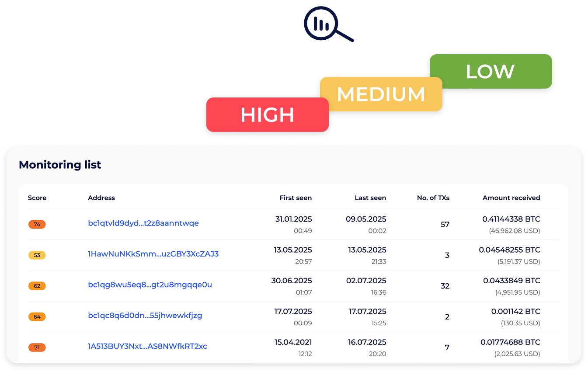Sort by the Score column header
Screen dimensions: 588x372
[x=37, y=198]
